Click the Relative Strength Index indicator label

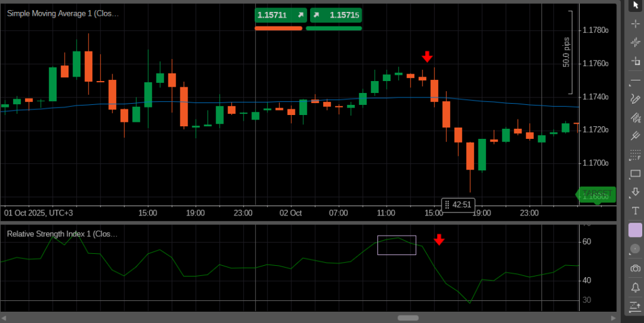click(62, 234)
